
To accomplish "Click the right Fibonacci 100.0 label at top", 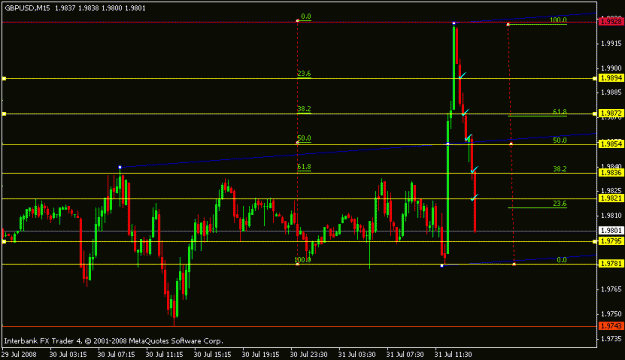I will point(558,20).
